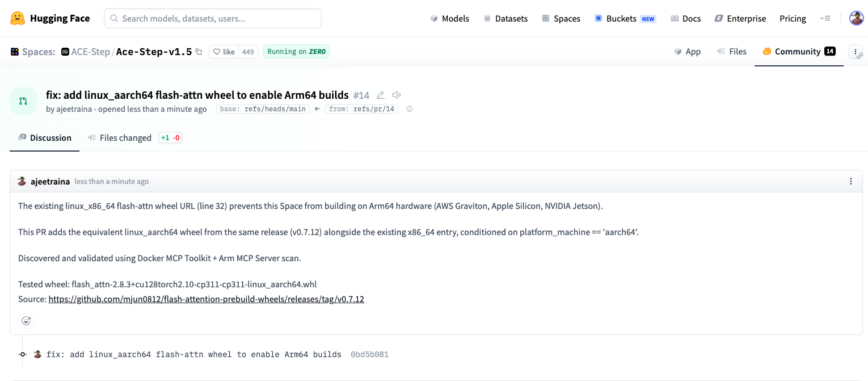This screenshot has width=868, height=381.
Task: Click the speaker notification icon beside the title
Action: (396, 95)
